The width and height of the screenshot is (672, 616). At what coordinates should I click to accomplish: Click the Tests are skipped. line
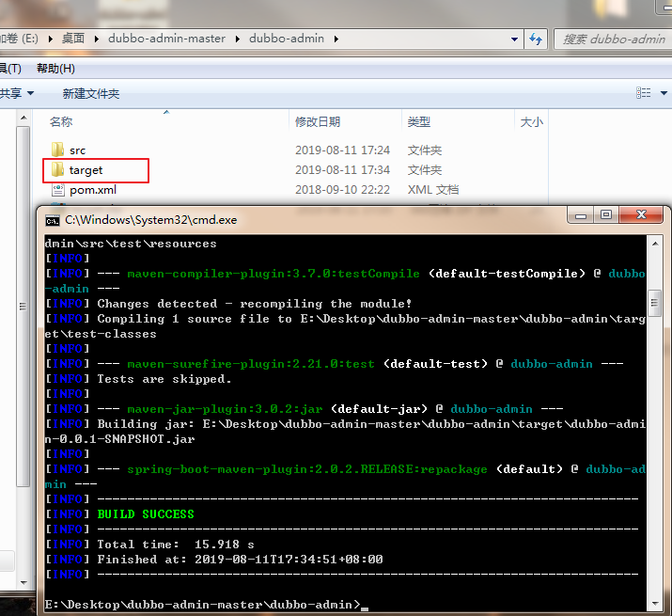pos(164,379)
